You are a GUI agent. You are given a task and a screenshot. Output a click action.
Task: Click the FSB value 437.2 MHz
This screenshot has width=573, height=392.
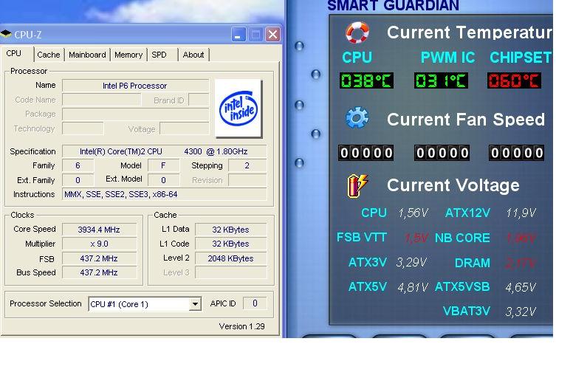pyautogui.click(x=99, y=258)
